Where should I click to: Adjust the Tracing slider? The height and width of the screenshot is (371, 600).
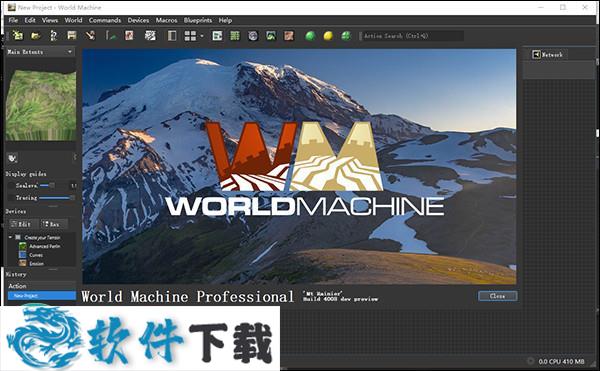pos(56,198)
